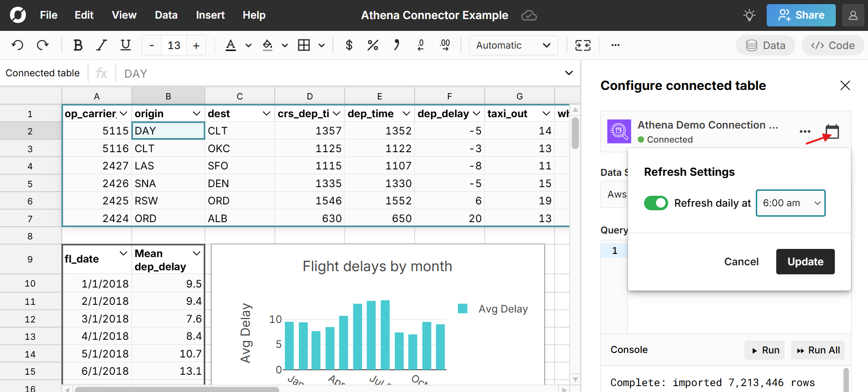868x392 pixels.
Task: Open the Data menu in menu bar
Action: [166, 15]
